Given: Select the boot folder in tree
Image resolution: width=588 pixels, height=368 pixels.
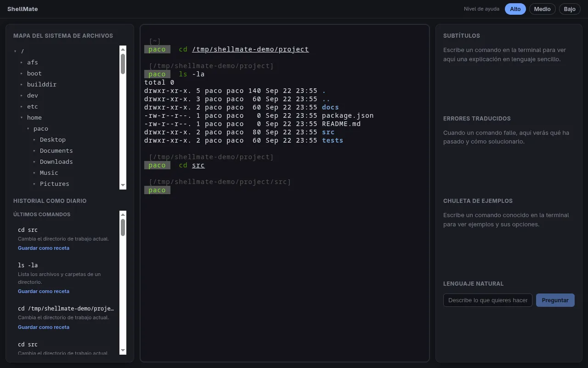Looking at the screenshot, I should pyautogui.click(x=34, y=74).
